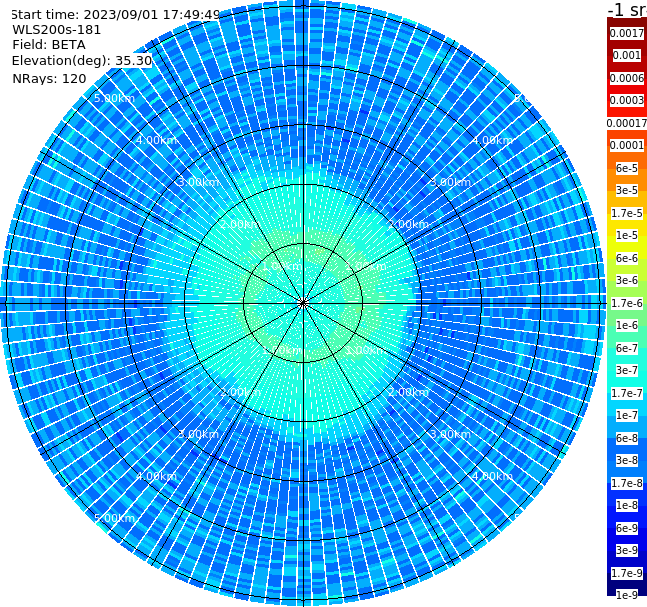This screenshot has width=647, height=607.
Task: Select the 3e-6 colorbar tick label
Action: tap(627, 280)
